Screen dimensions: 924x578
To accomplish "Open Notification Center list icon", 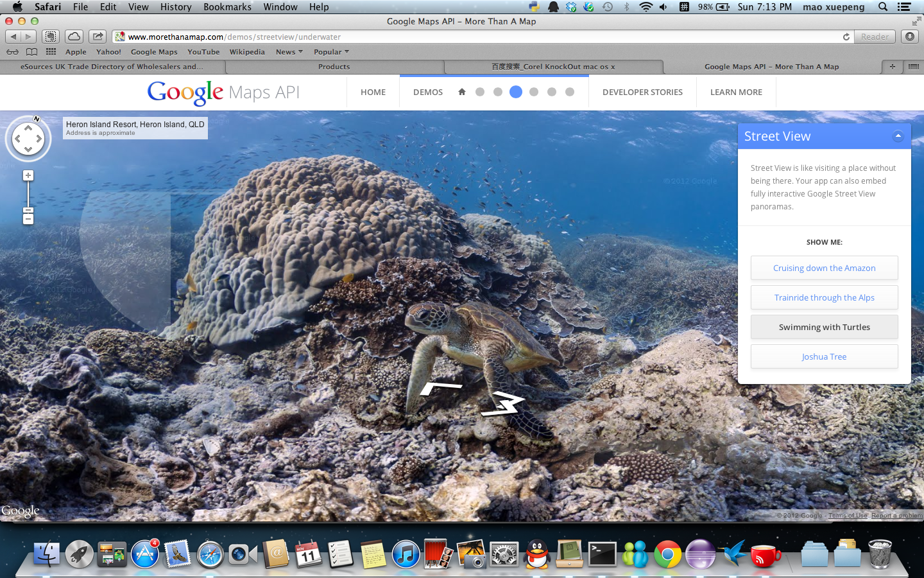I will 904,7.
